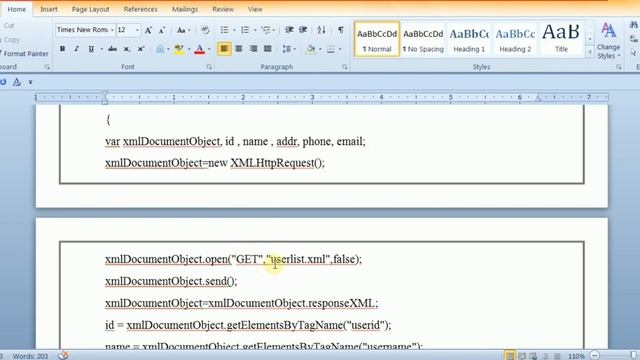Click Text Effects icon
Screen dimensions: 640x360
point(160,49)
